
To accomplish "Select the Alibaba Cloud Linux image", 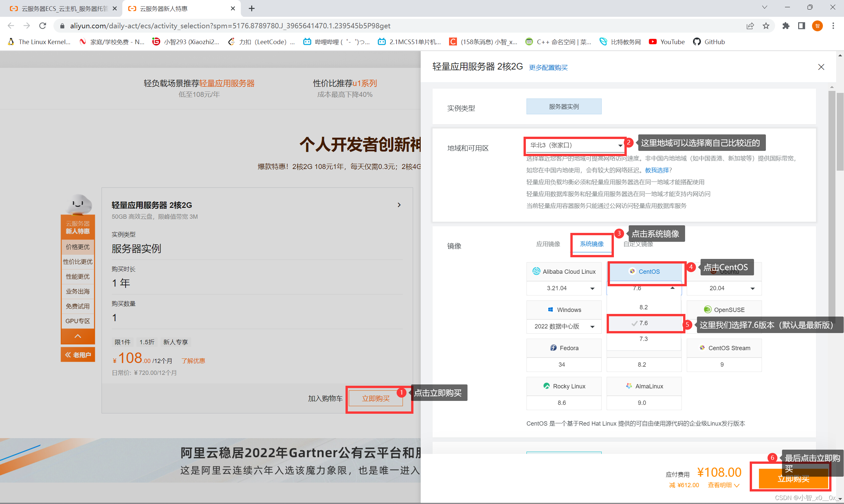I will [563, 271].
